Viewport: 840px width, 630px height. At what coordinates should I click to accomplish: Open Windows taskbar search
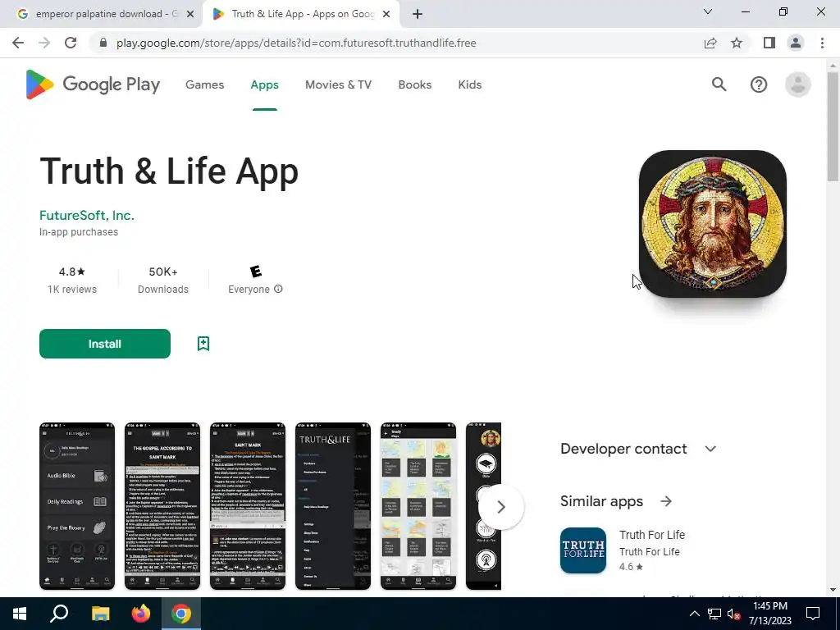[59, 614]
